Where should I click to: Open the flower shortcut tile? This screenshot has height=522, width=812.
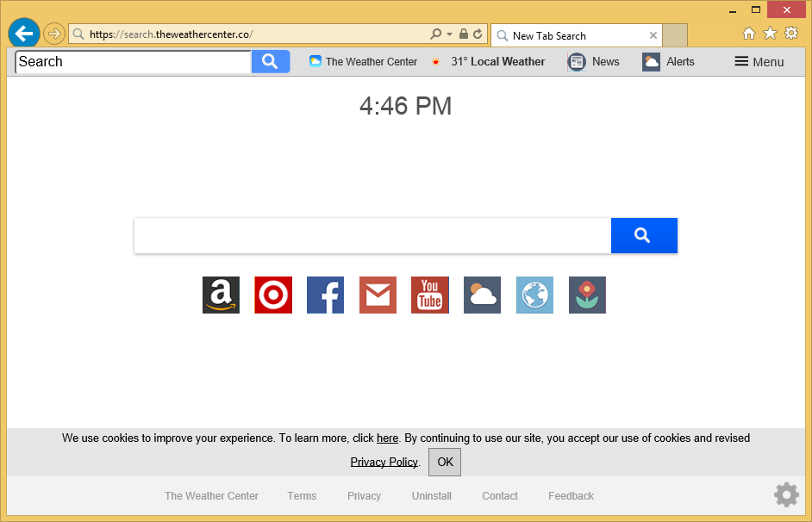point(587,295)
